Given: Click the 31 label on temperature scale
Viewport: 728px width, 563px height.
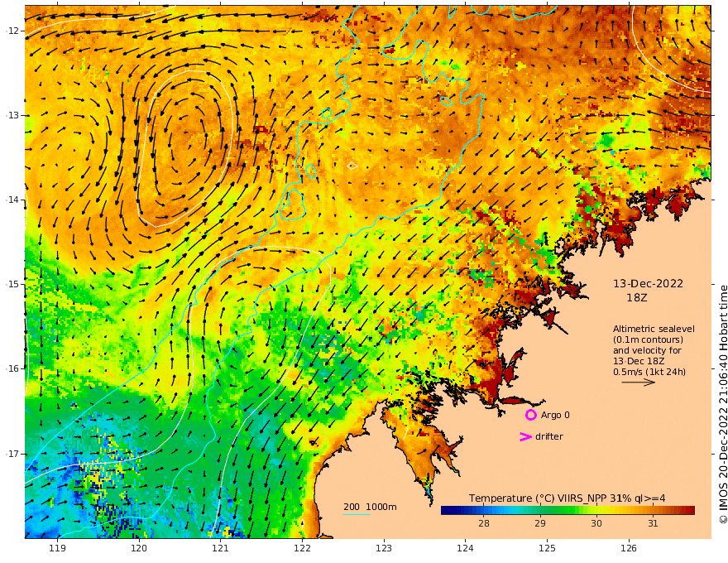Looking at the screenshot, I should pyautogui.click(x=653, y=523).
